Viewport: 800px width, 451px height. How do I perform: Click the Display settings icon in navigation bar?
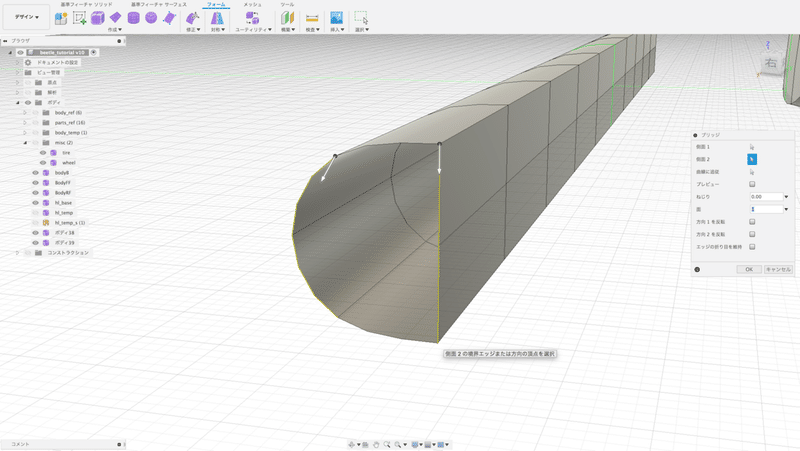[415, 445]
